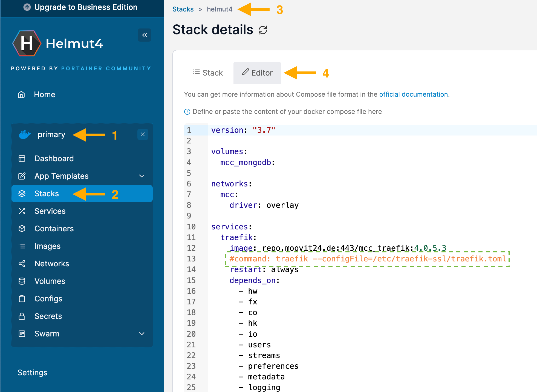Close the primary environment with X
Viewport: 537px width, 392px height.
pos(143,134)
